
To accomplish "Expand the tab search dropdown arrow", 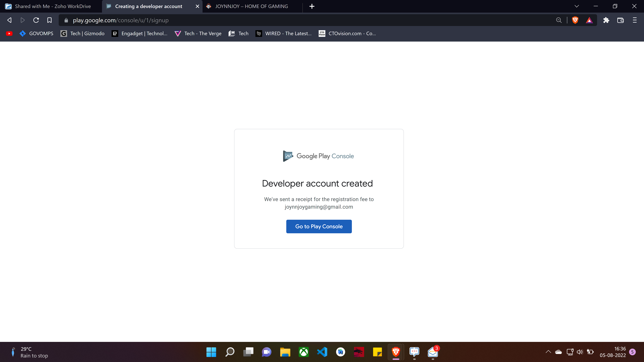I will coord(577,6).
